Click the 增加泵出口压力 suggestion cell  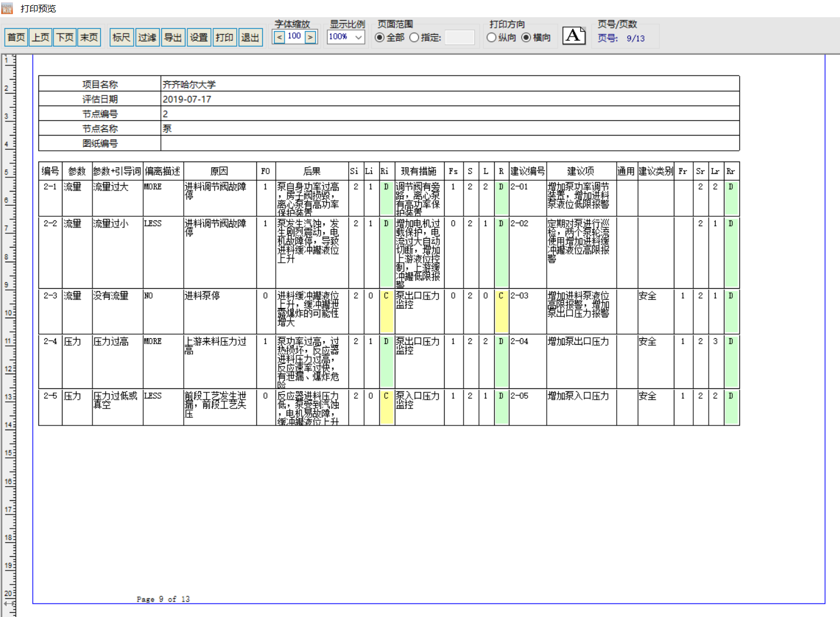[x=581, y=361]
